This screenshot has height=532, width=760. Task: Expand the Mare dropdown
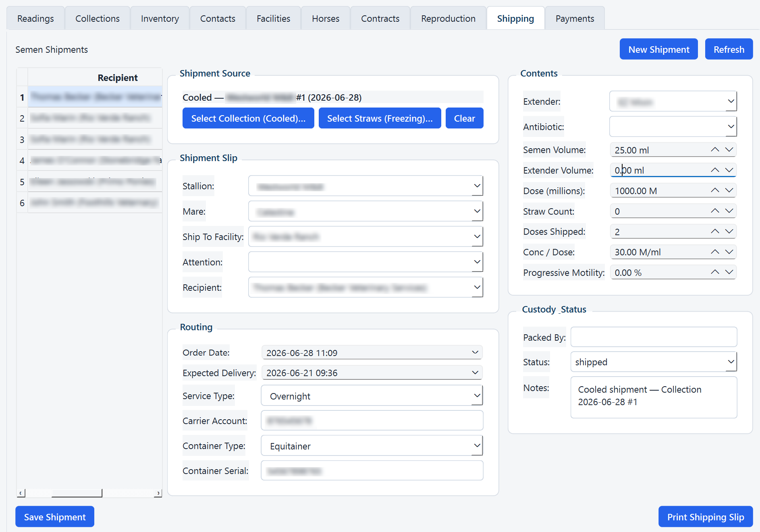477,211
